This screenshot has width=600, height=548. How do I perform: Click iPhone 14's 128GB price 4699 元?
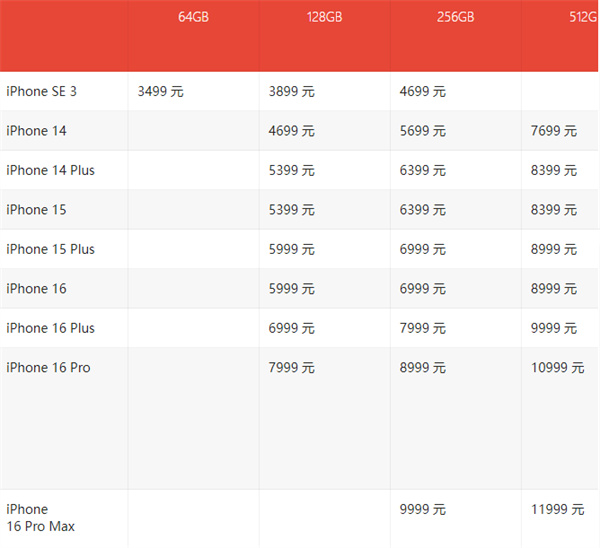[x=292, y=131]
